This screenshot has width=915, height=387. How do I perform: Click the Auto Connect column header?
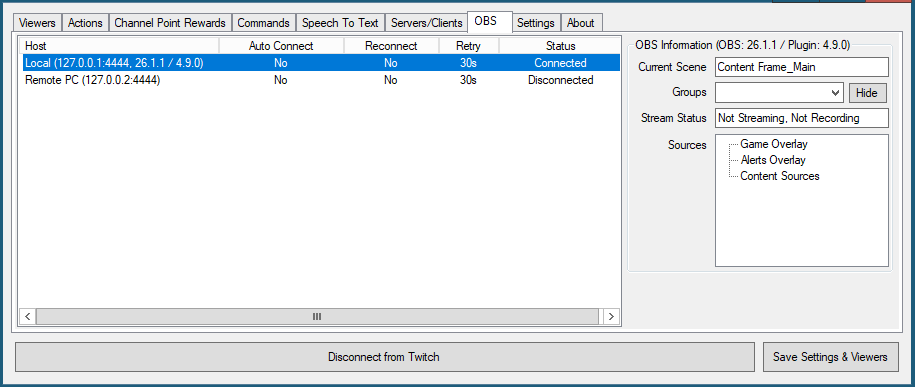(281, 46)
